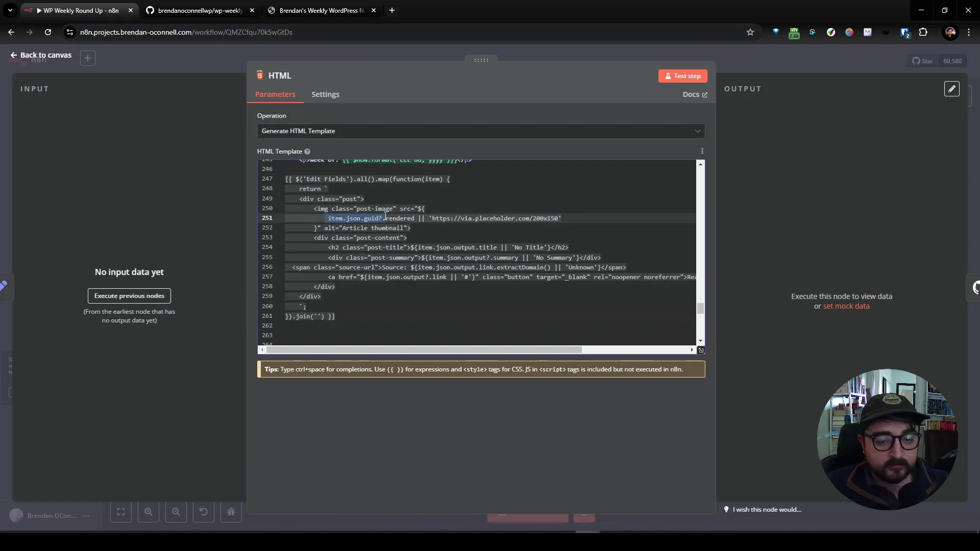Click the code editor vertical scrollbar thumb
Image resolution: width=980 pixels, height=551 pixels.
pos(700,308)
